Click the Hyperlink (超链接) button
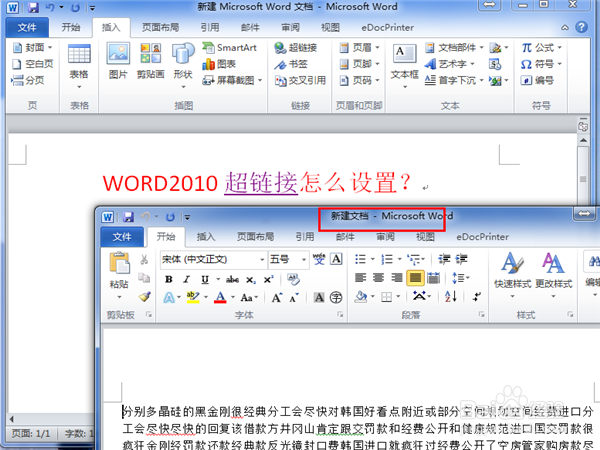This screenshot has height=450, width=600. (x=296, y=47)
